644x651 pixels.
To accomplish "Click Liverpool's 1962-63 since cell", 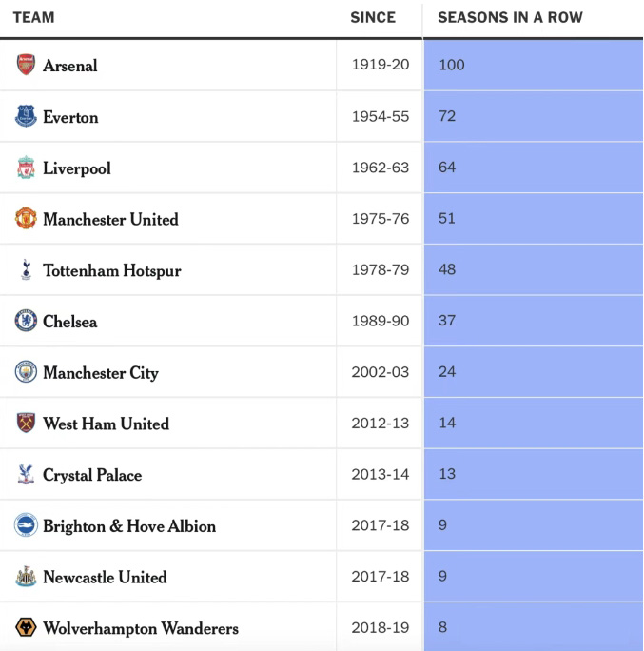I will coord(381,168).
